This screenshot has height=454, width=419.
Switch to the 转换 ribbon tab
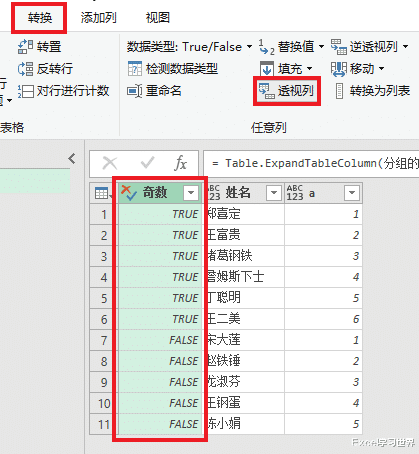[39, 18]
